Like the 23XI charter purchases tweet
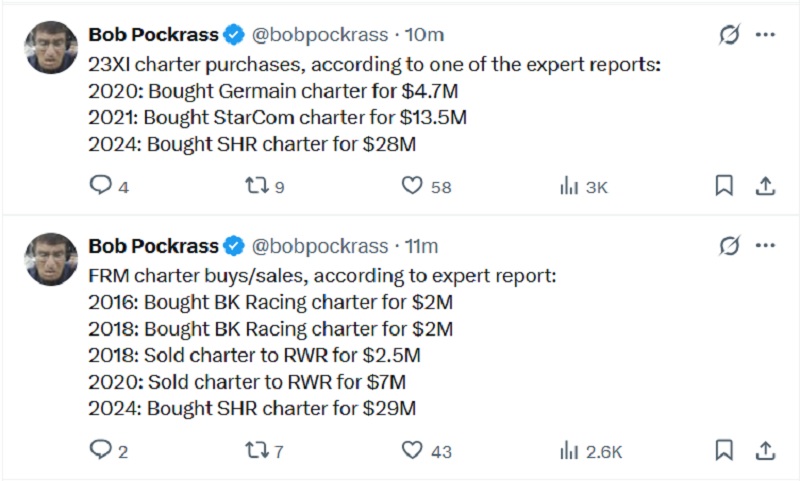Screen dimensions: 800x481 coord(412,186)
